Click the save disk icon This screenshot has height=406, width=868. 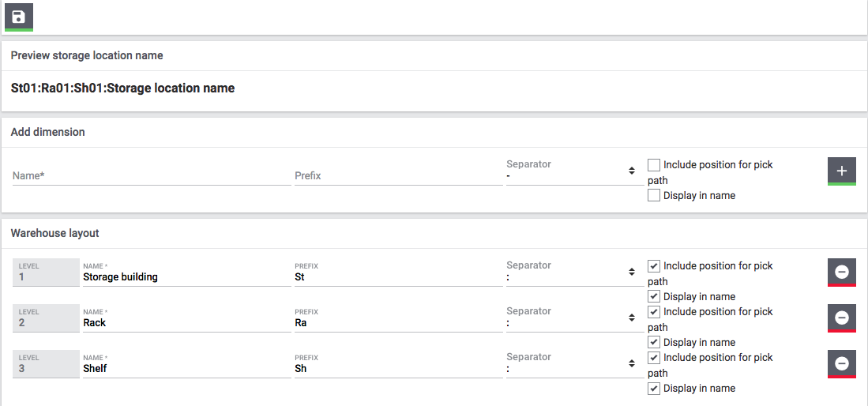point(19,16)
